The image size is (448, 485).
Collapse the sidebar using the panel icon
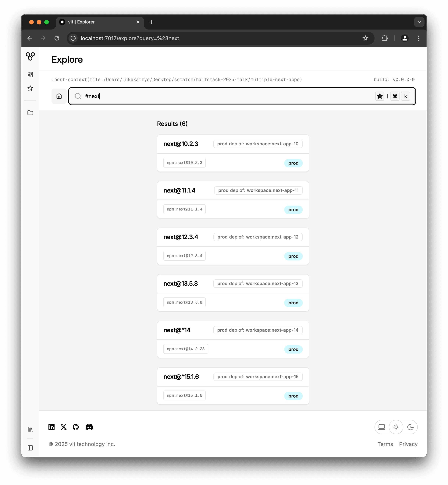(x=30, y=448)
